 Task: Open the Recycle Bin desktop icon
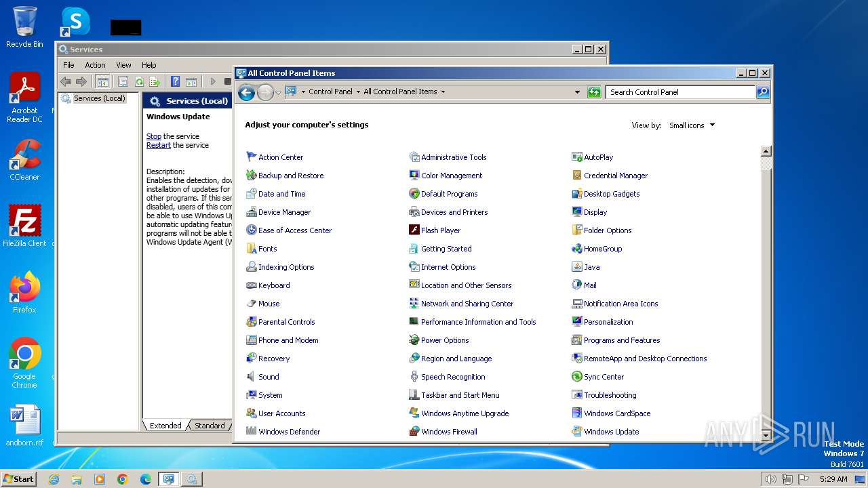(24, 27)
